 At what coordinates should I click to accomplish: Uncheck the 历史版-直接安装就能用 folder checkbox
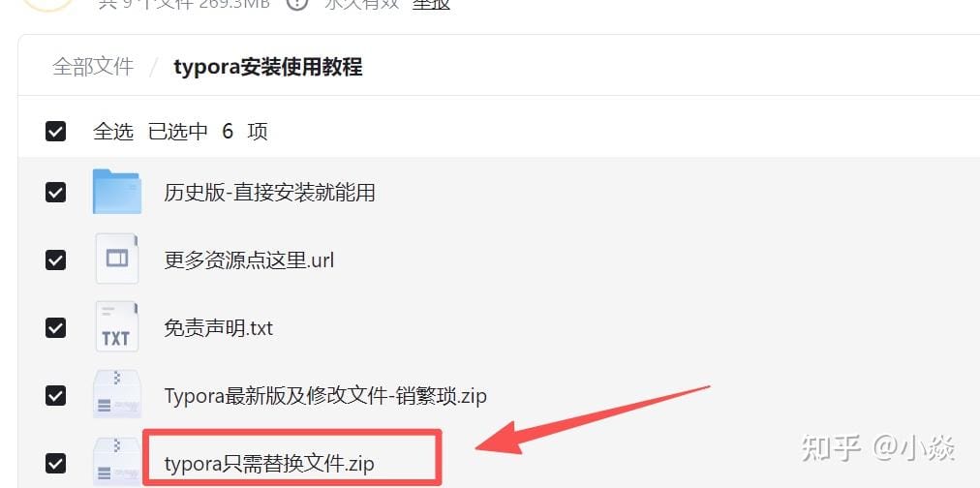coord(55,192)
